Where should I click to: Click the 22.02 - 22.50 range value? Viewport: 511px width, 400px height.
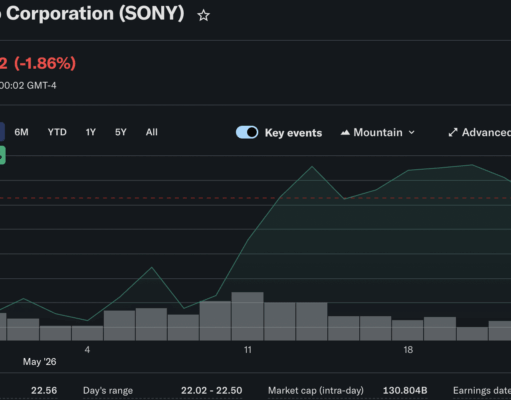tap(212, 390)
